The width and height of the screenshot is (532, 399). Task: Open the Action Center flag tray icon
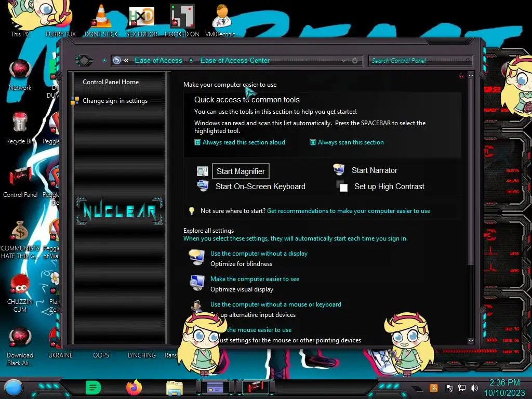449,388
